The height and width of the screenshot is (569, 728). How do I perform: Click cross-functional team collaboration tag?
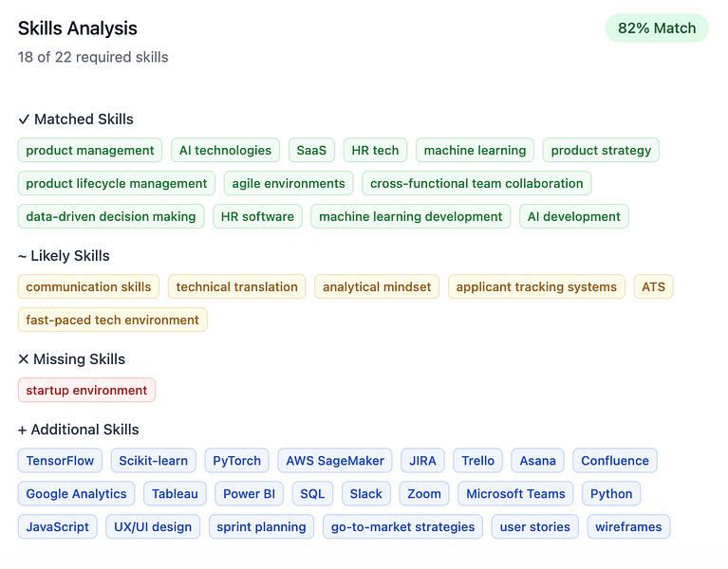(476, 183)
